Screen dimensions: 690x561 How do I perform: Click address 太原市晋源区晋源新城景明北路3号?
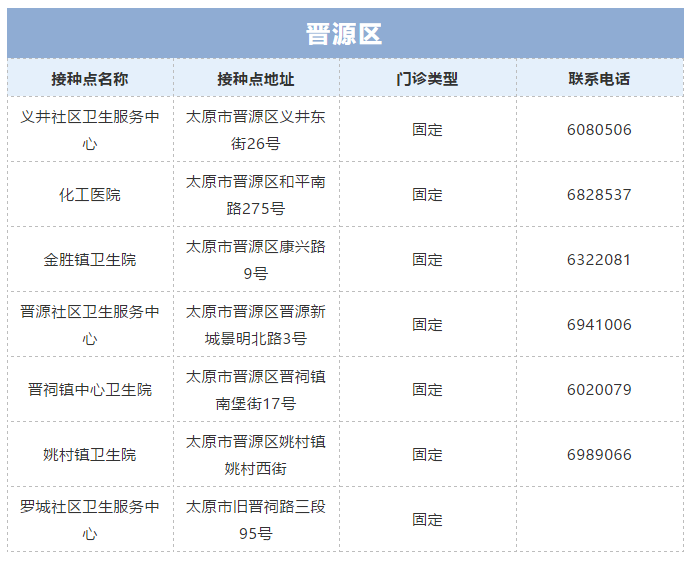256,325
